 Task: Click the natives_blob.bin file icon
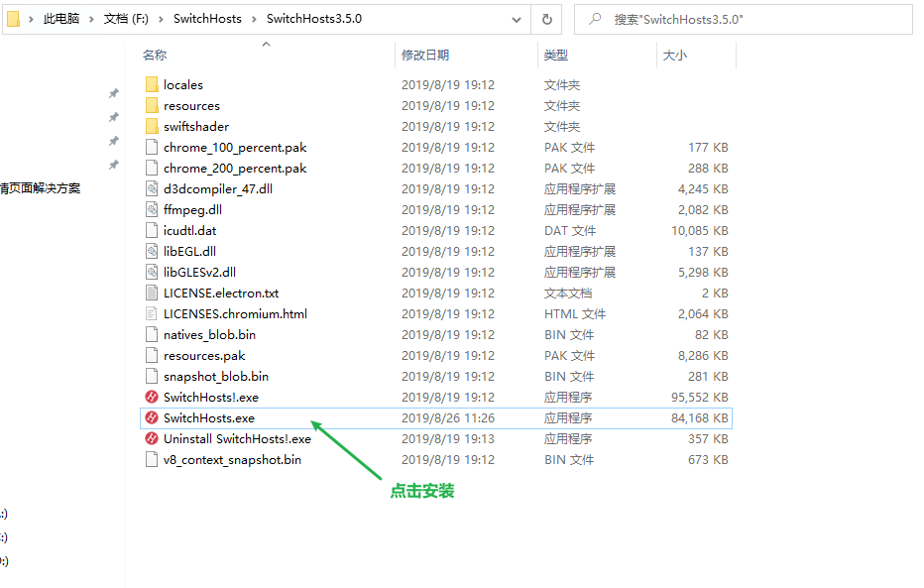[152, 334]
